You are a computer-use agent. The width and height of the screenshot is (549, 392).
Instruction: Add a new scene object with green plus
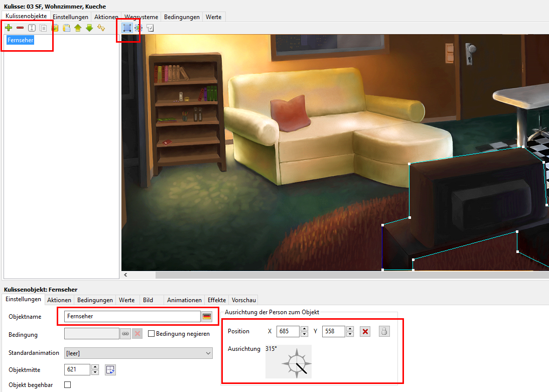click(x=9, y=28)
